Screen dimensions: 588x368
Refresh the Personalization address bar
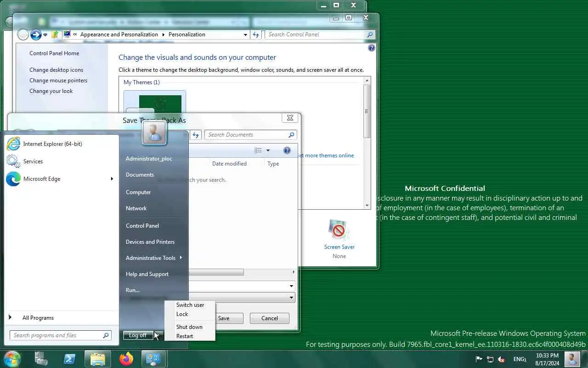pos(256,34)
